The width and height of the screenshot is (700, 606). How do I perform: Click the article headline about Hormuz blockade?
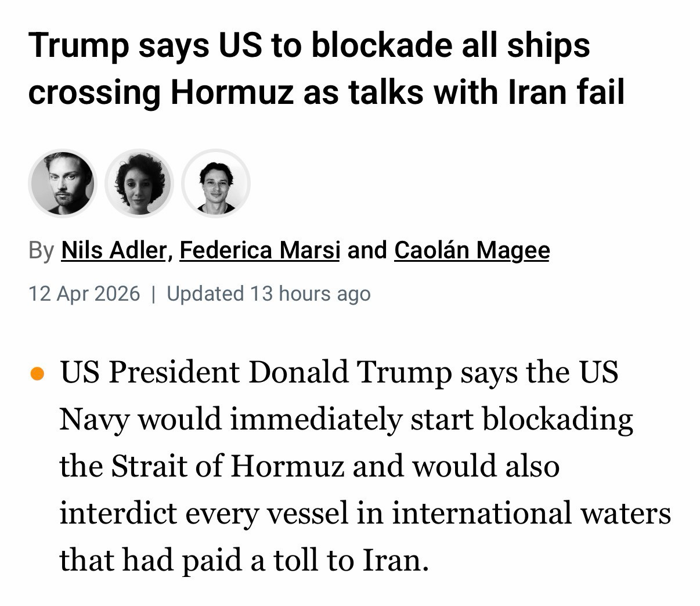click(x=325, y=69)
